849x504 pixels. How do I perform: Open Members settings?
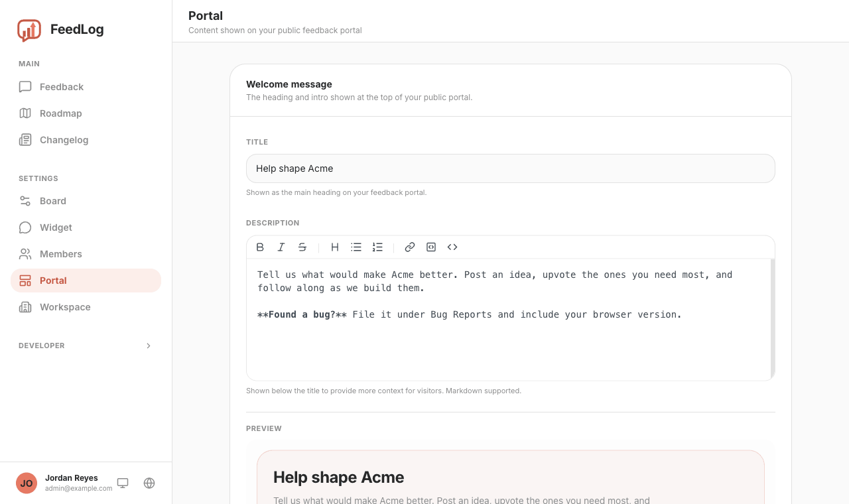tap(86, 254)
